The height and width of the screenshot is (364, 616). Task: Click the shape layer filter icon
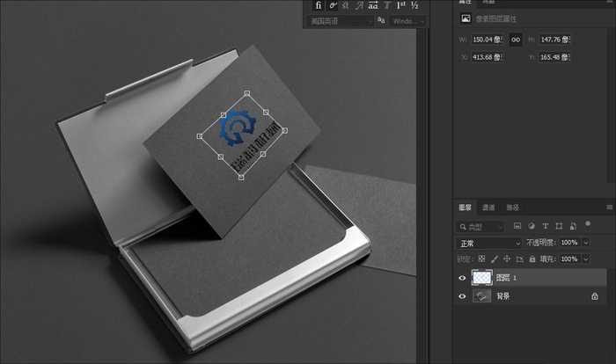click(558, 227)
